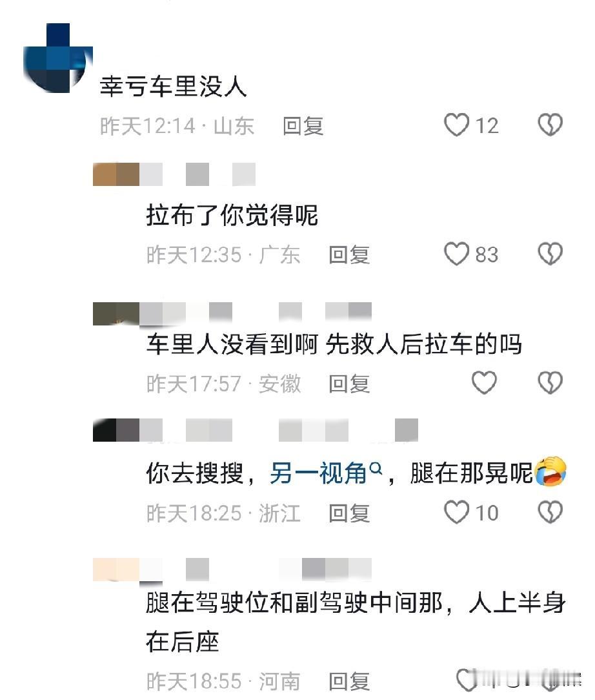Dislike the comment from 浙江

550,511
